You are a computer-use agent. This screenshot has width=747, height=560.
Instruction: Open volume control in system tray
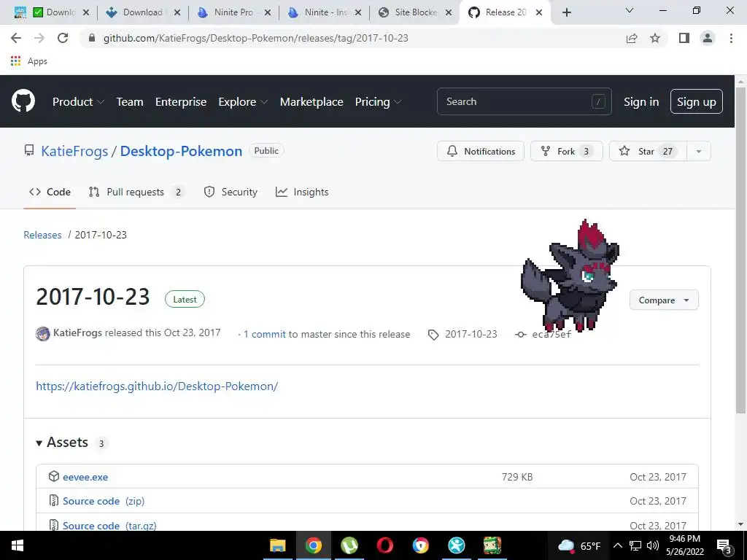coord(653,545)
